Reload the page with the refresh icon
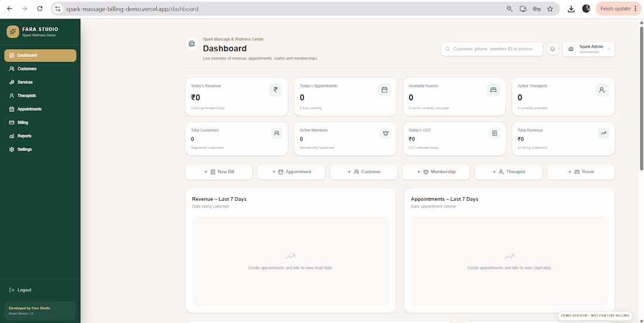 (x=39, y=9)
